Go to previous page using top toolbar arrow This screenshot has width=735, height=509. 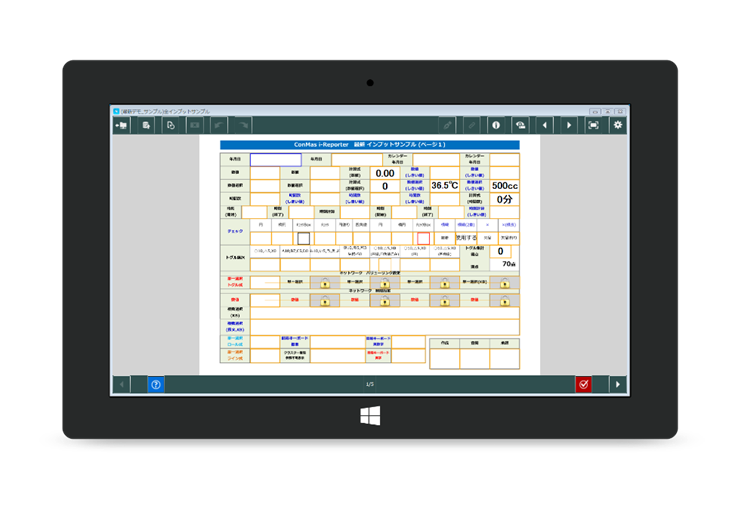point(545,125)
